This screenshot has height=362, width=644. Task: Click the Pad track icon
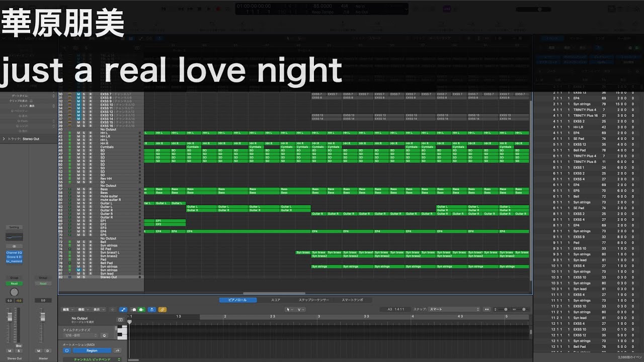pos(70,259)
